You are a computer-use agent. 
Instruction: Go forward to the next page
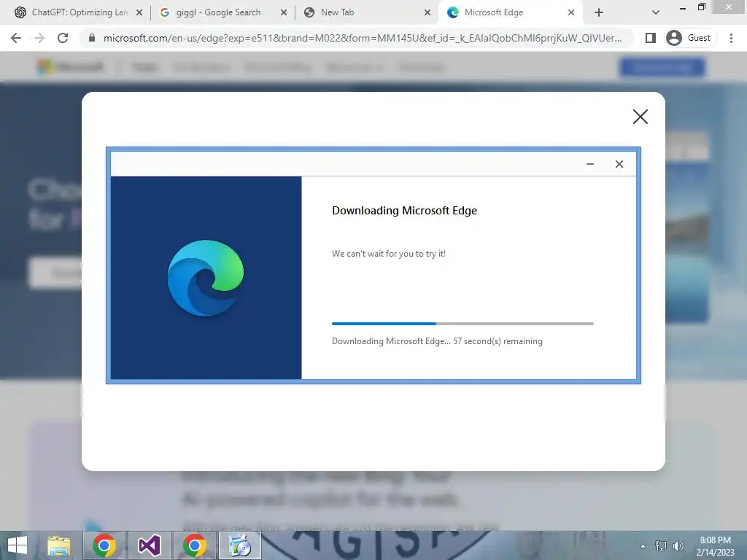pos(39,38)
